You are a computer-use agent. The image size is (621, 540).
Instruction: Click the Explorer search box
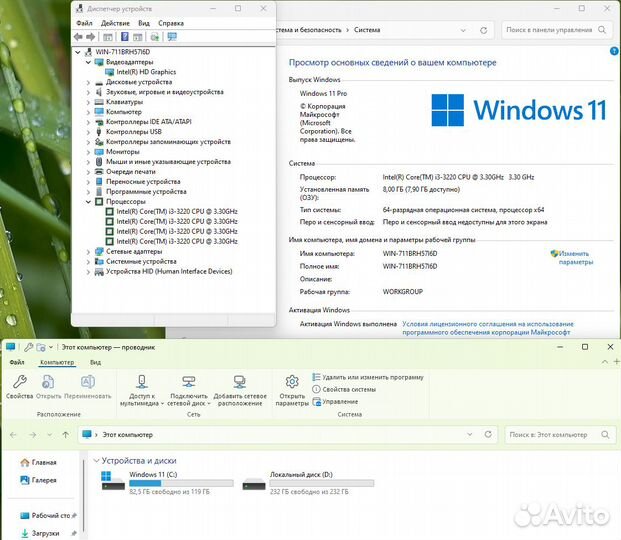tap(560, 435)
